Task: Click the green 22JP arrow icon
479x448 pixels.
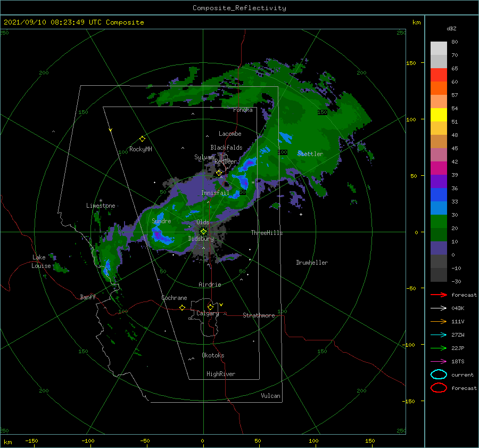Action: pos(439,348)
